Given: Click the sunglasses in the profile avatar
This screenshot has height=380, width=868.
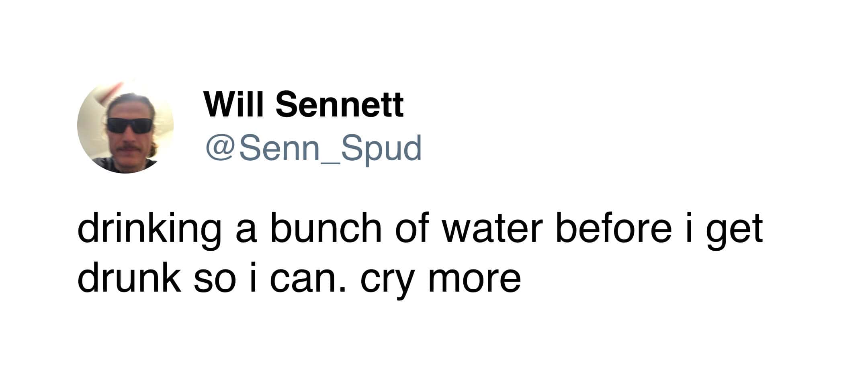Looking at the screenshot, I should [129, 125].
